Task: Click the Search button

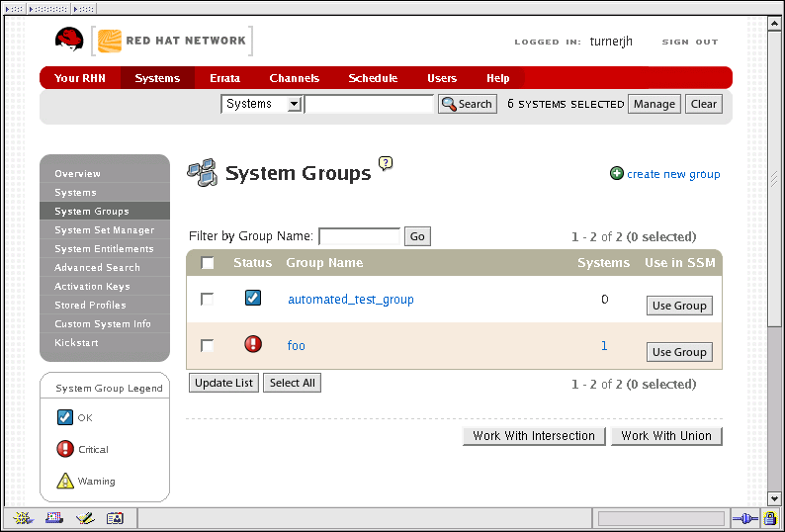Action: (x=468, y=104)
